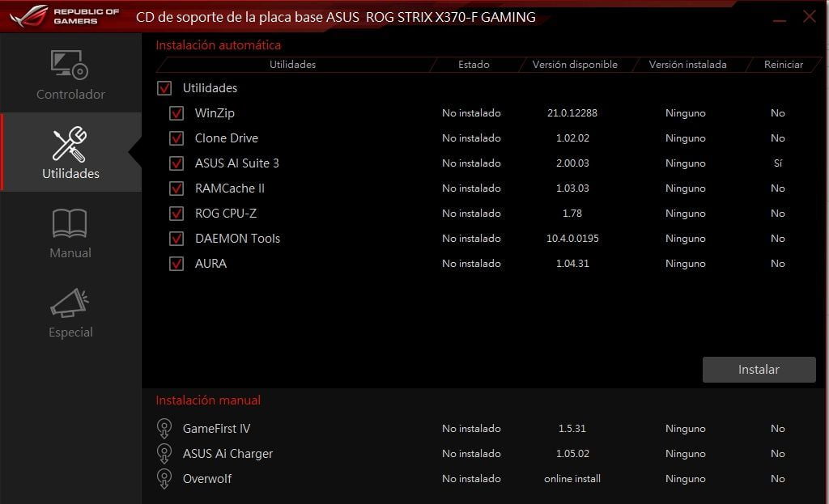This screenshot has height=504, width=829.
Task: Uncheck the RAMCache II checkbox
Action: pyautogui.click(x=176, y=188)
